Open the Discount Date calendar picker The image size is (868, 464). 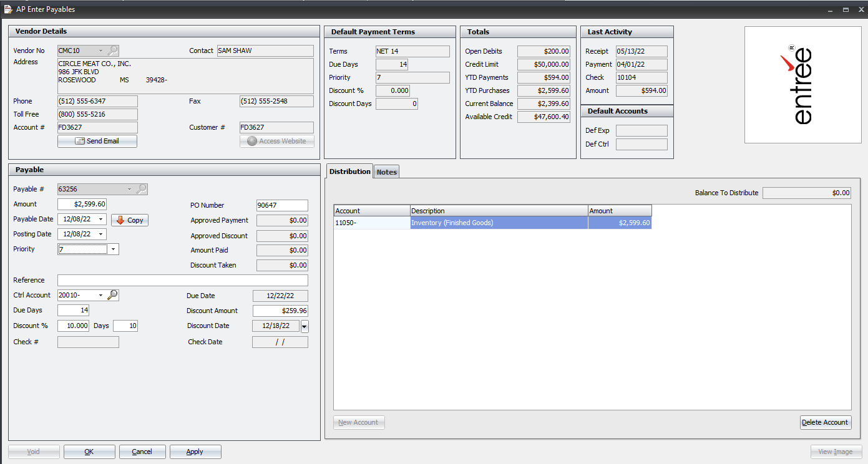tap(304, 326)
